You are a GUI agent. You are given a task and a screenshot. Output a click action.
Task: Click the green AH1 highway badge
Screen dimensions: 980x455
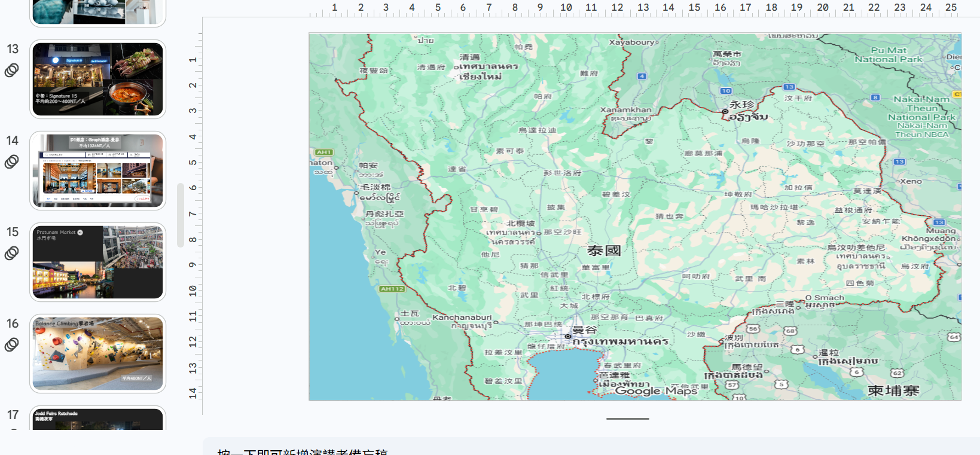pos(323,152)
